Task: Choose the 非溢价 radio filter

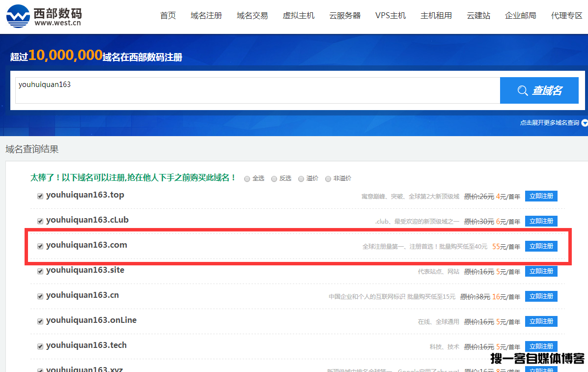Action: coord(328,179)
